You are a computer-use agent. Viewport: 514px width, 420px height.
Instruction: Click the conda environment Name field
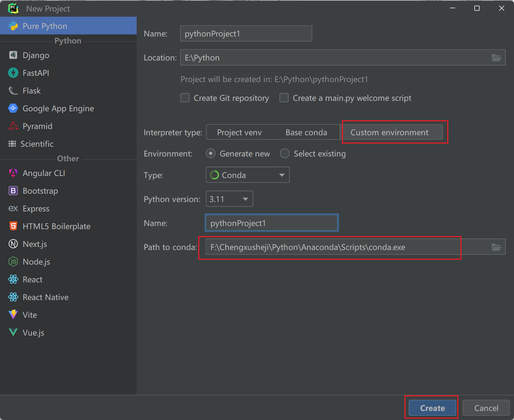(272, 223)
